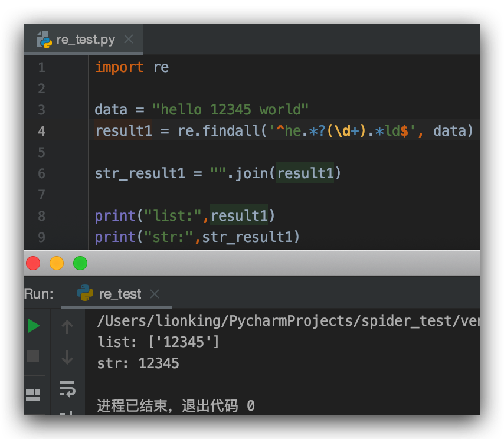This screenshot has width=504, height=439.
Task: Click the result1 variable on line 4
Action: tap(123, 131)
